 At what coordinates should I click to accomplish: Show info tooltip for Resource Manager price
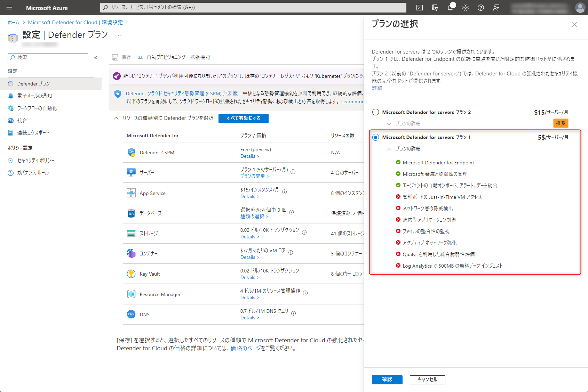(x=305, y=293)
